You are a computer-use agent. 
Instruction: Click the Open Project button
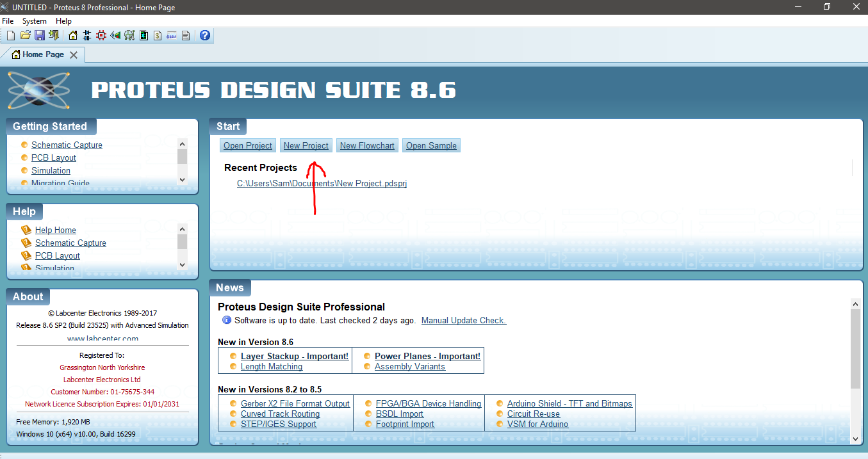(248, 145)
